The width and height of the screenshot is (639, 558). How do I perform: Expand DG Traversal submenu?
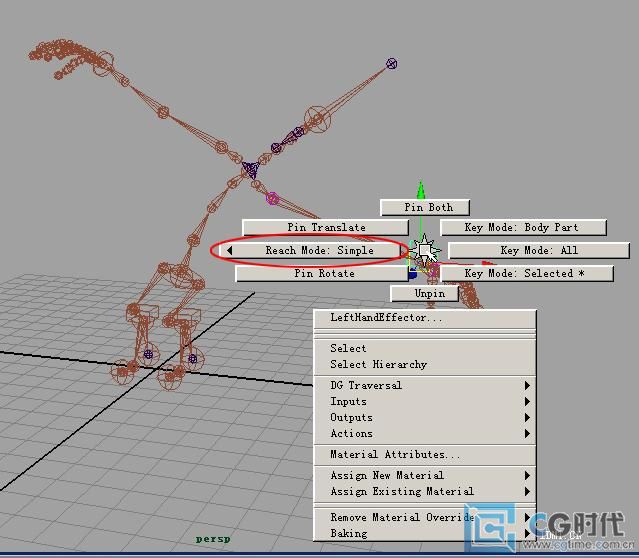tap(424, 385)
